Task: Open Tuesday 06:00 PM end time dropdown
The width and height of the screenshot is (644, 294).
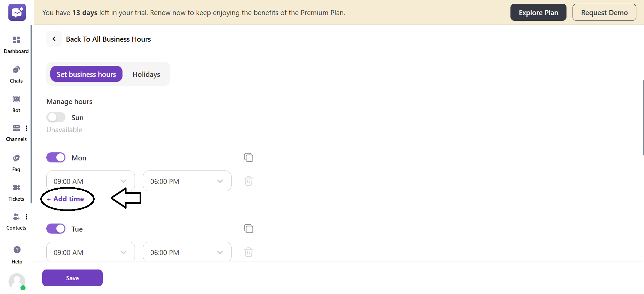Action: 187,252
